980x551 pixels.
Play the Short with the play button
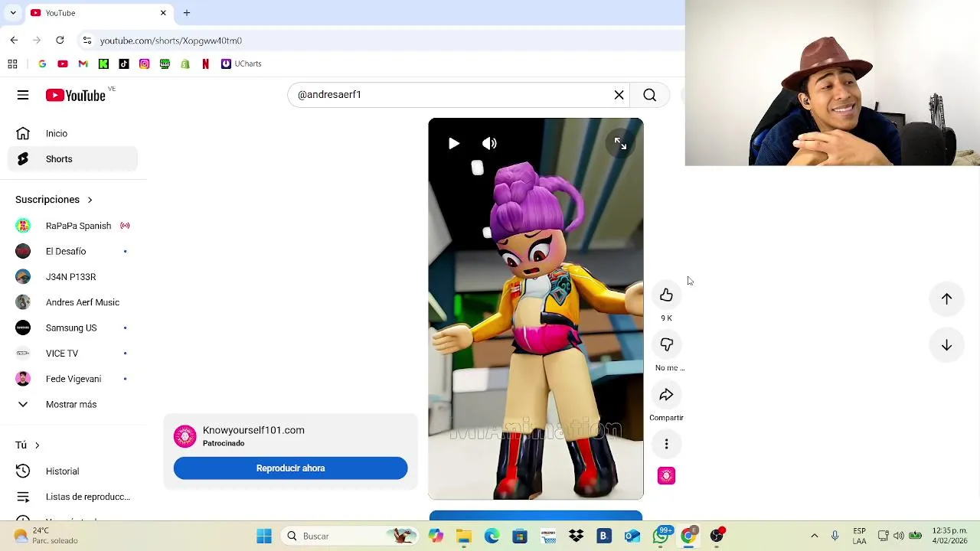tap(454, 143)
